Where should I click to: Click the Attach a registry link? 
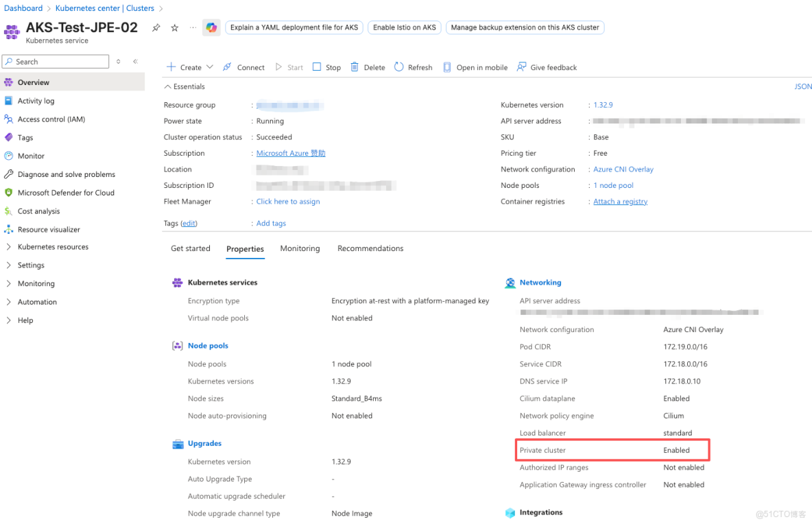pos(619,201)
